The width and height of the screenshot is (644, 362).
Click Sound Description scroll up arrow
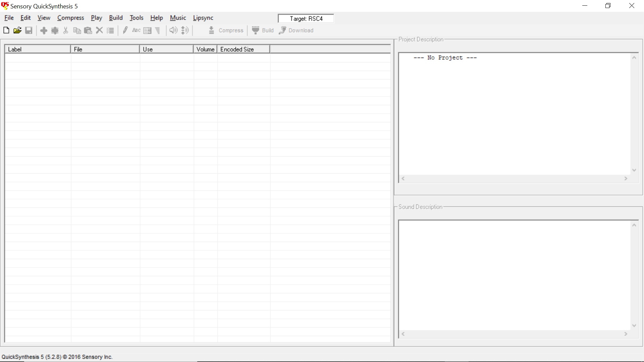coord(634,225)
